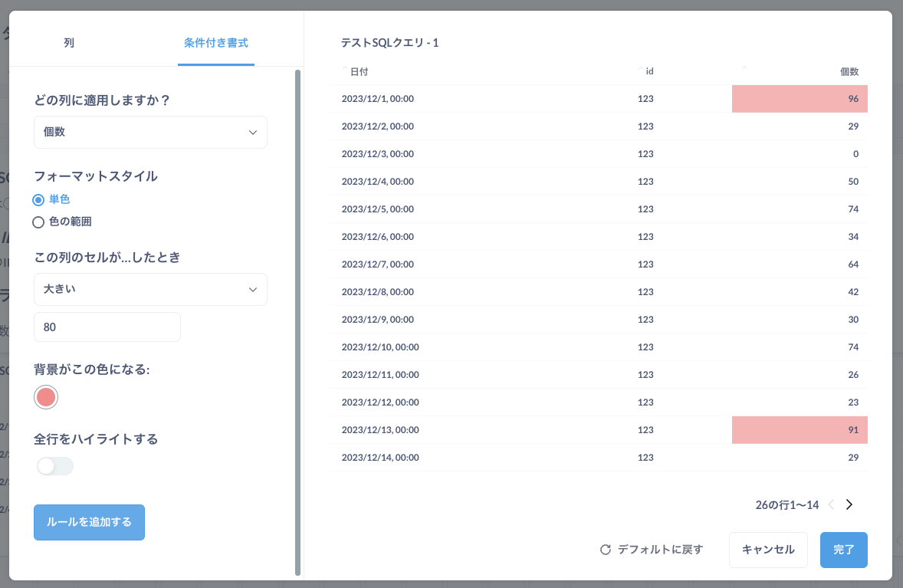Open the condition dropdown showing 大きい

click(x=150, y=289)
